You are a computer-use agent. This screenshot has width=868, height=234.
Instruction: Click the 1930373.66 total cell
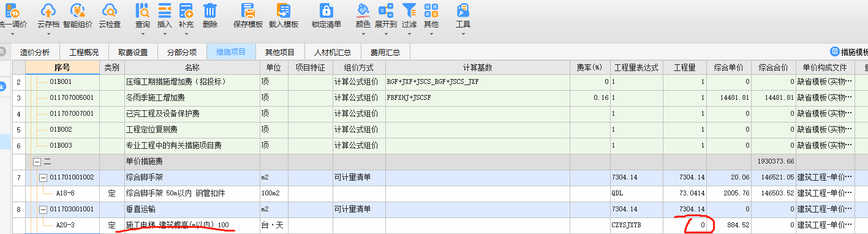pyautogui.click(x=773, y=161)
